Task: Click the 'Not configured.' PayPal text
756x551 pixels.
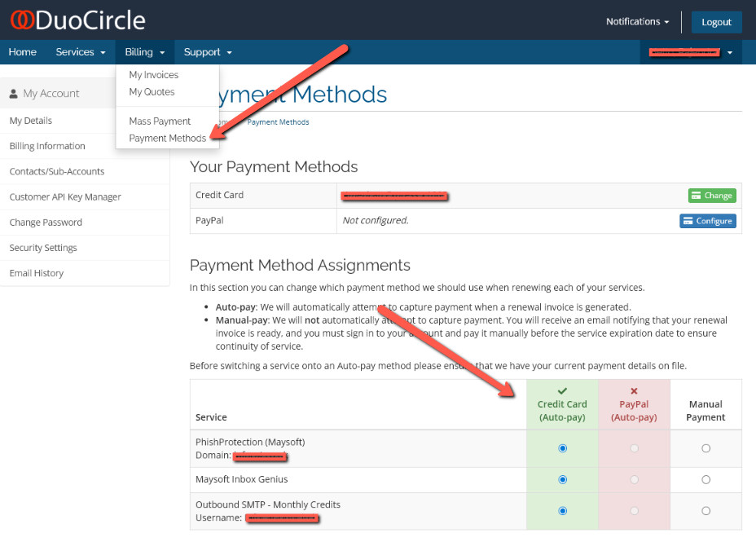Action: (376, 221)
